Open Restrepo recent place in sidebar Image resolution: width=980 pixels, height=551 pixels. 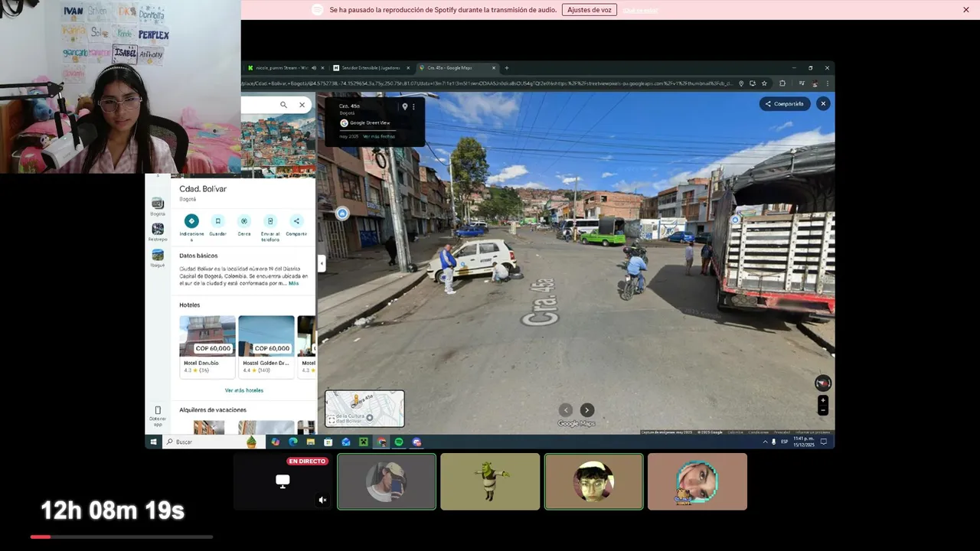(x=158, y=232)
